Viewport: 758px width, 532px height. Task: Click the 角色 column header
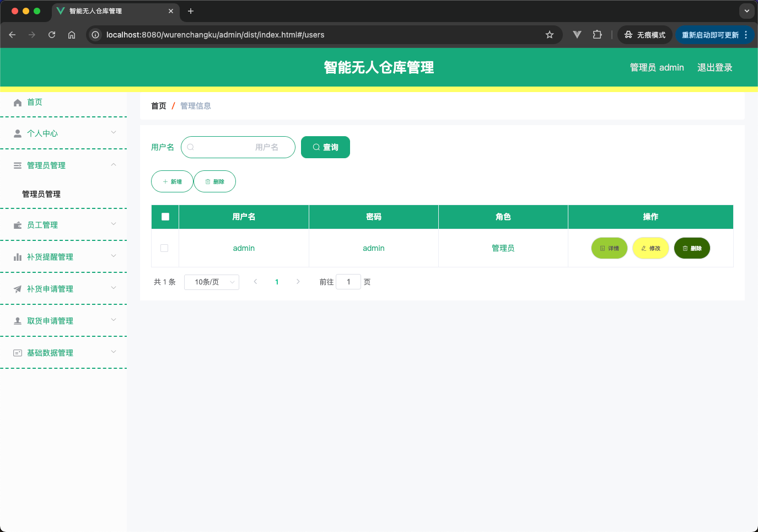point(503,217)
